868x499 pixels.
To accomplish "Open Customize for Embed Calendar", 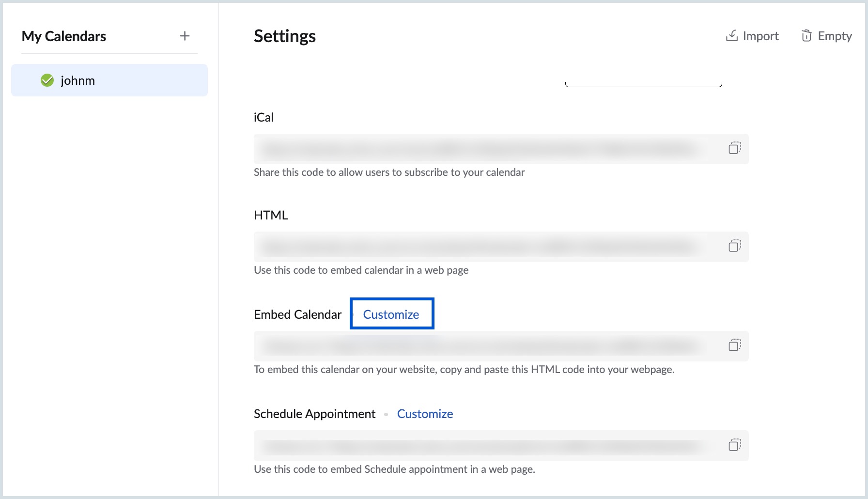I will click(x=391, y=314).
